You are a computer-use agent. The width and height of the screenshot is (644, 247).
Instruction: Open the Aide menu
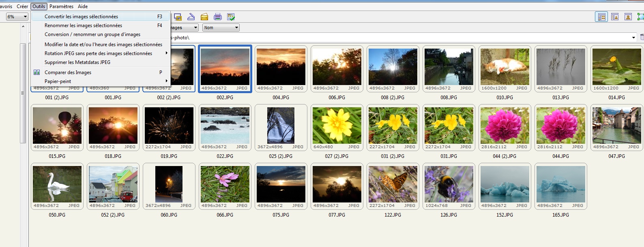[83, 6]
